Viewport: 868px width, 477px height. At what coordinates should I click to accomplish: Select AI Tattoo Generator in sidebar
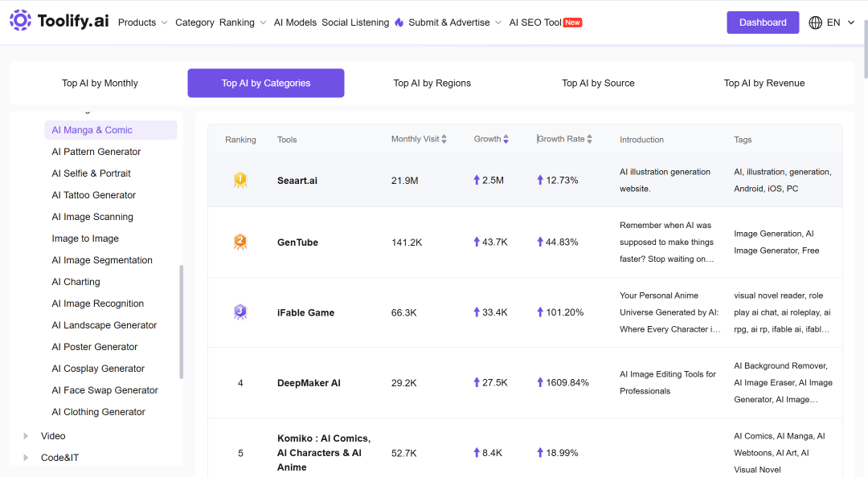(93, 195)
